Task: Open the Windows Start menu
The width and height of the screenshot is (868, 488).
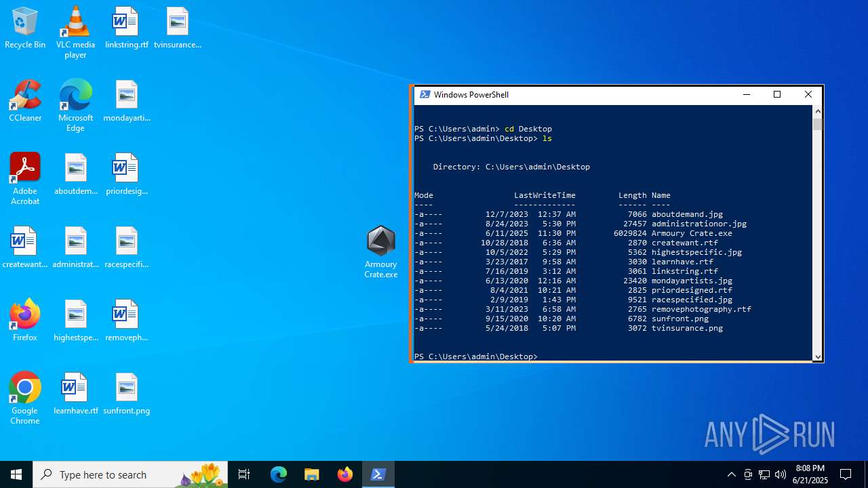Action: pyautogui.click(x=16, y=474)
